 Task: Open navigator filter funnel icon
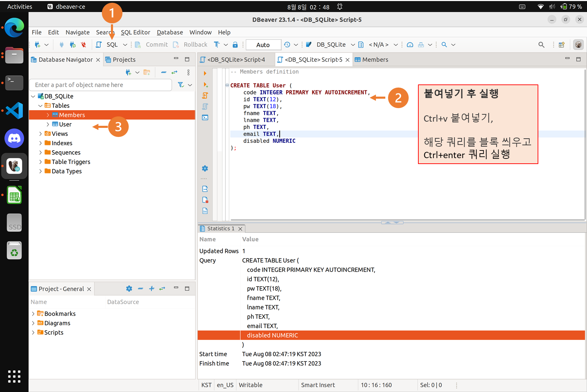tap(181, 85)
